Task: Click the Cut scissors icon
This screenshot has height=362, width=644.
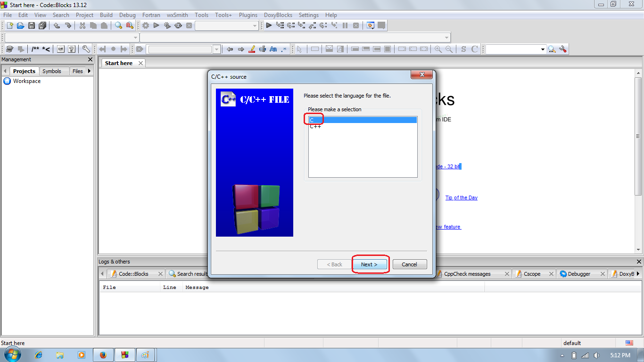Action: click(83, 25)
